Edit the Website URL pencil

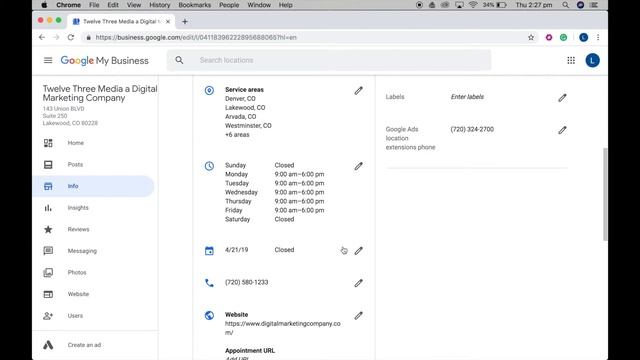(358, 316)
